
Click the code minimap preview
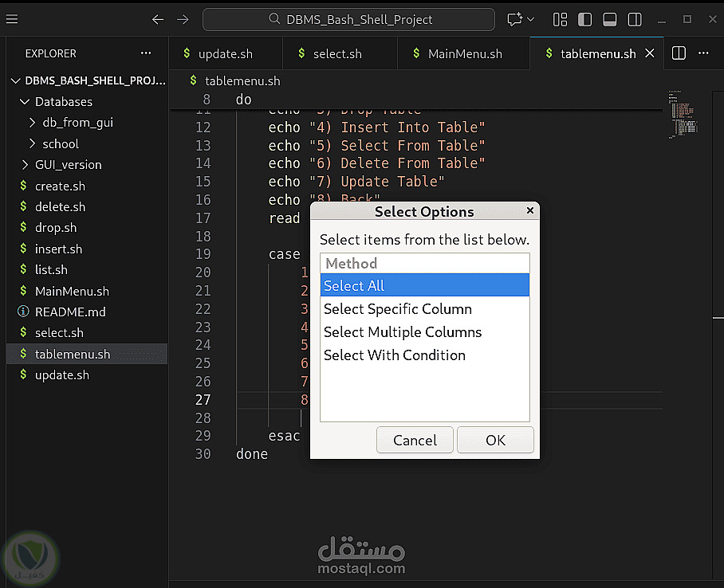pyautogui.click(x=683, y=115)
